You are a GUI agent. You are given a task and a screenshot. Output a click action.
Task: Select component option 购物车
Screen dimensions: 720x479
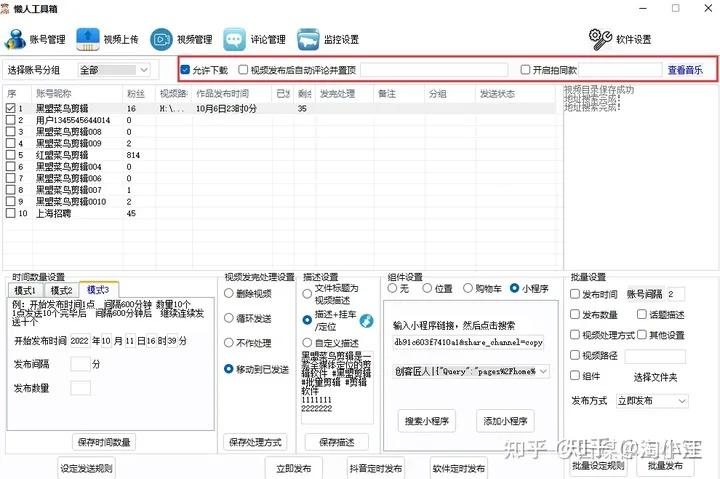click(468, 288)
